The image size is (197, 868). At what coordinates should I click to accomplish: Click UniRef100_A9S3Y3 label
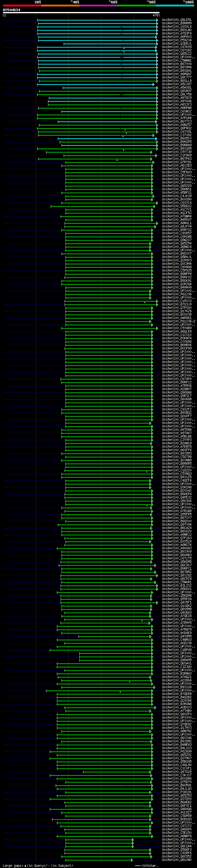pyautogui.click(x=176, y=105)
